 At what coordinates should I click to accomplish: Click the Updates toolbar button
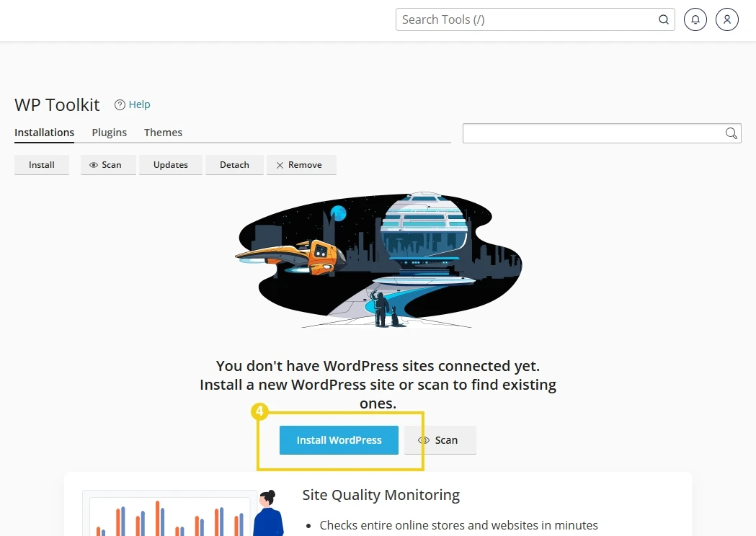coord(170,165)
